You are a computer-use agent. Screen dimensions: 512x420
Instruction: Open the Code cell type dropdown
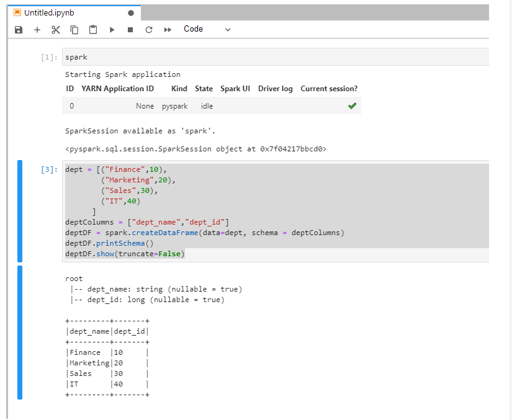click(207, 29)
